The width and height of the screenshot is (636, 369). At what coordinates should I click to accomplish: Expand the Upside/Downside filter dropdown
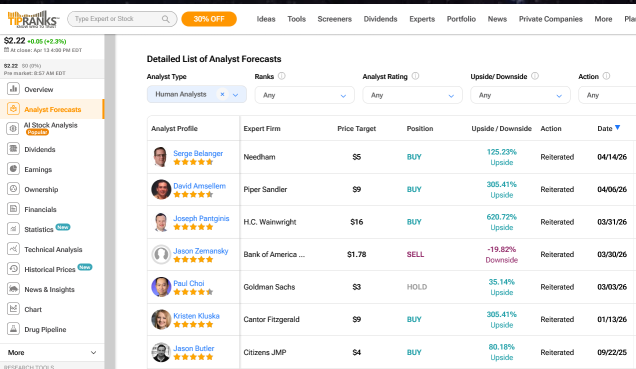point(520,95)
